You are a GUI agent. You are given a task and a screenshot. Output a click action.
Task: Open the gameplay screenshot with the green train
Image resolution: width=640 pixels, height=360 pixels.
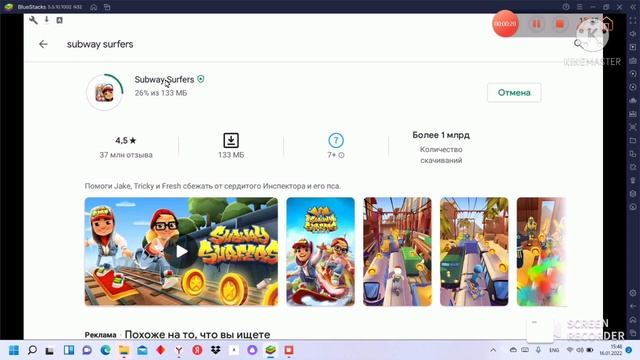(x=474, y=251)
